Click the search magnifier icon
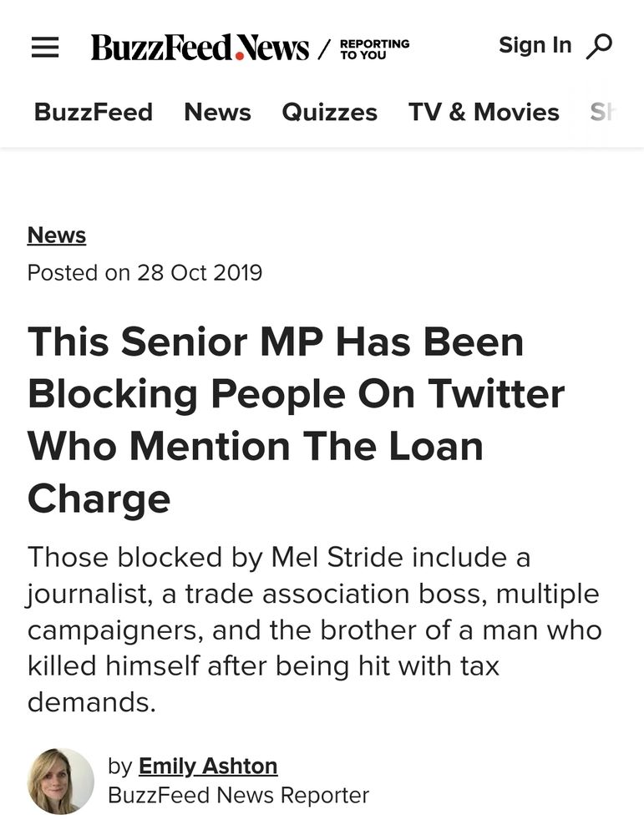The height and width of the screenshot is (835, 644). point(599,47)
